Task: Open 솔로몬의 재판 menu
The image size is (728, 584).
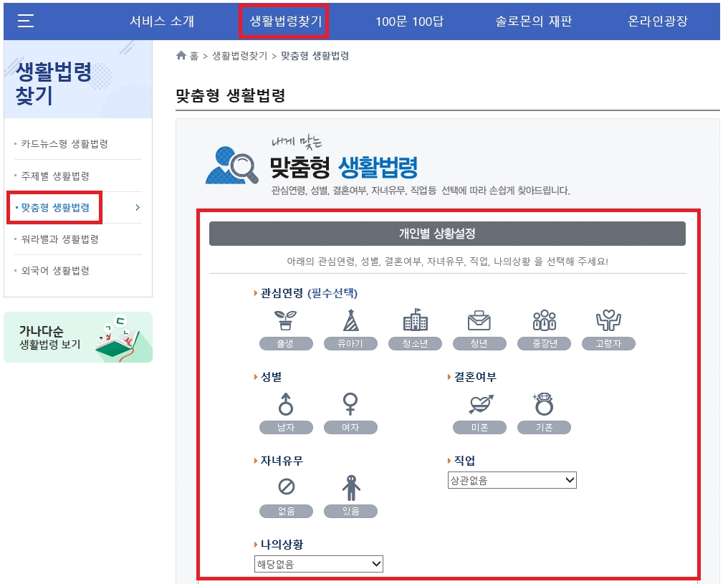Action: pyautogui.click(x=534, y=21)
